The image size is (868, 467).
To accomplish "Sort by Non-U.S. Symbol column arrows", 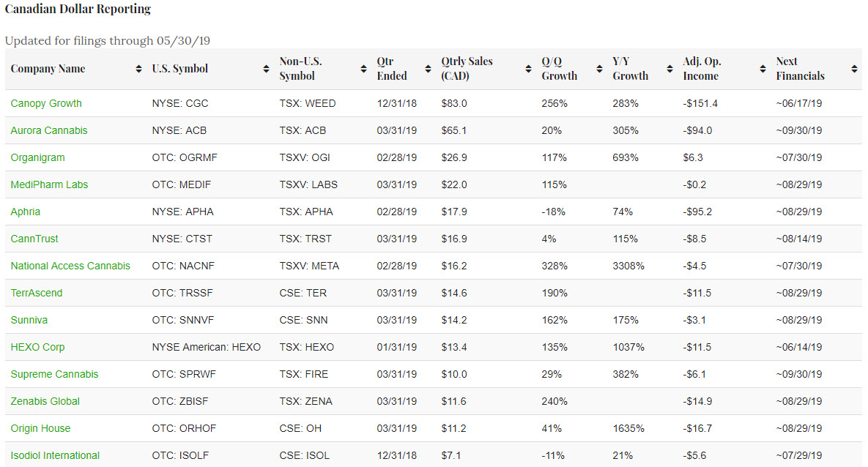I will 363,69.
